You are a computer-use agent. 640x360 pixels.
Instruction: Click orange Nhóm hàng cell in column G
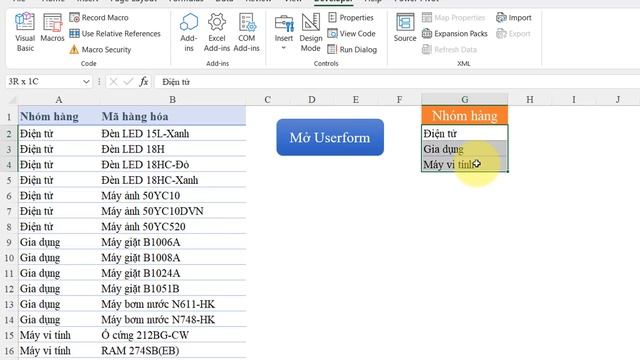pos(464,116)
